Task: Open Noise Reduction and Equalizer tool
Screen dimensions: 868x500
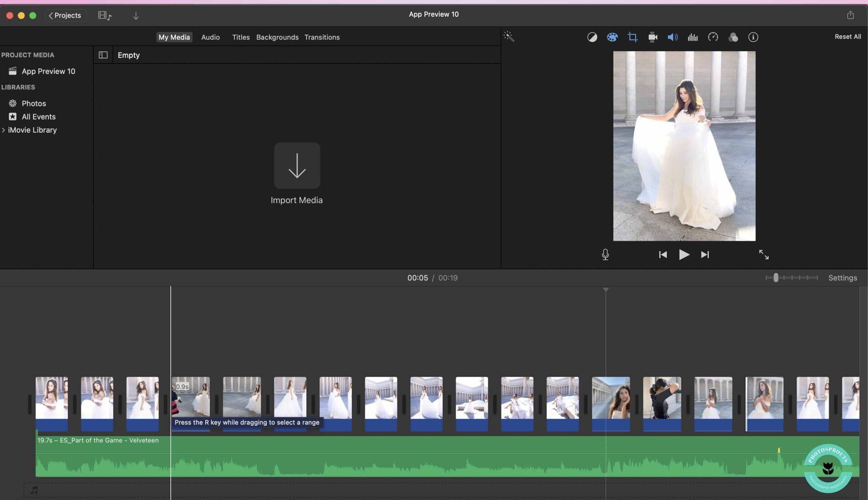Action: pos(693,37)
